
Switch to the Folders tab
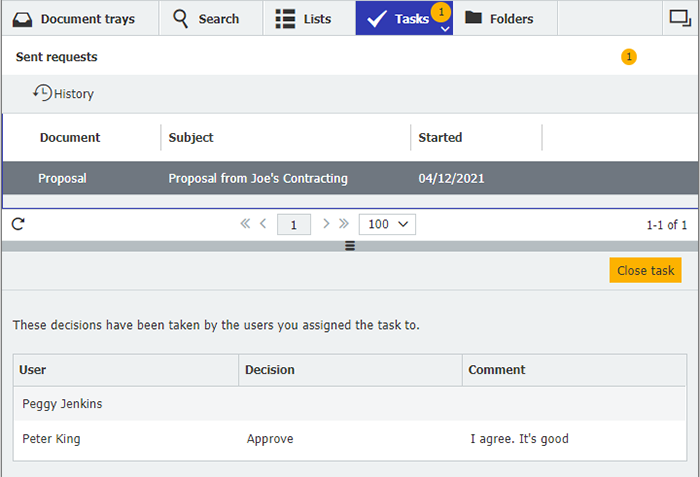pyautogui.click(x=499, y=18)
